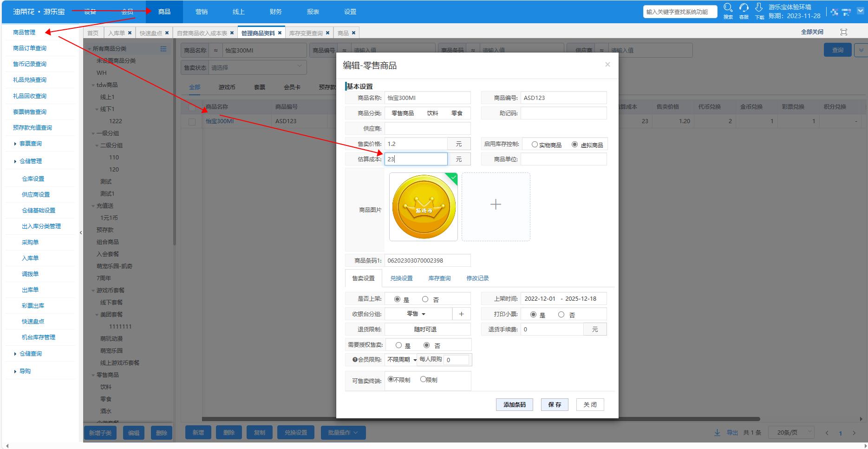The image size is (868, 449).
Task: Switch to 库存查询 tab in dialog
Action: 439,278
